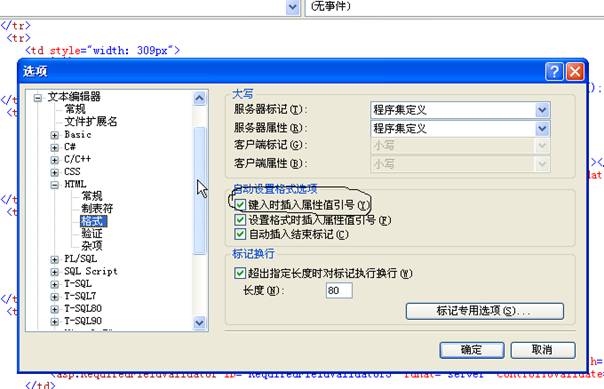The height and width of the screenshot is (389, 604).
Task: Click the tree scrollbar down arrow
Action: (200, 322)
